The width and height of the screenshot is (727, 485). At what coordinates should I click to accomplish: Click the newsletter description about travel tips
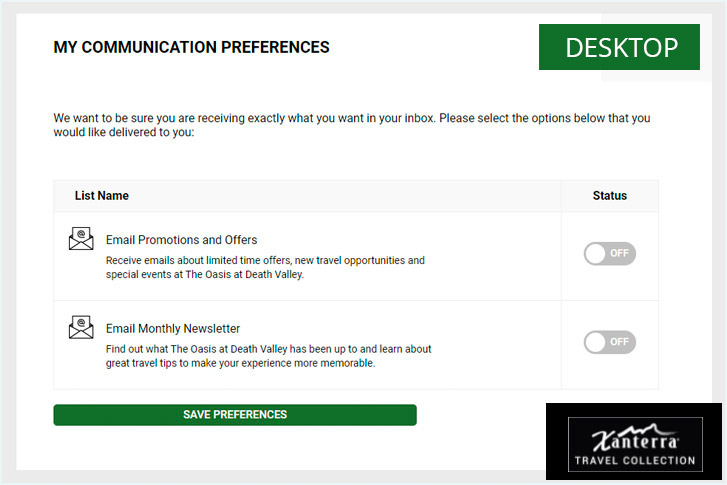268,356
